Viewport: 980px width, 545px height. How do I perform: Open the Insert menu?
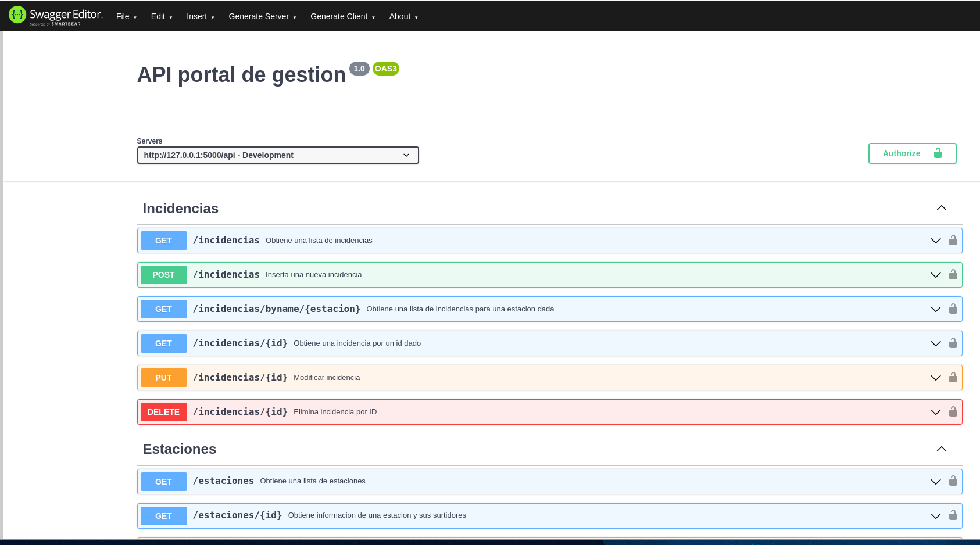(201, 16)
